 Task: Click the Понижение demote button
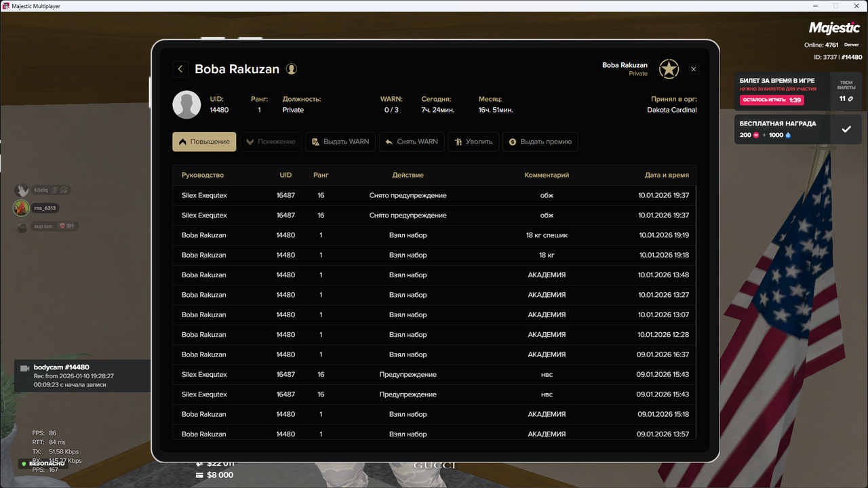[x=271, y=142]
